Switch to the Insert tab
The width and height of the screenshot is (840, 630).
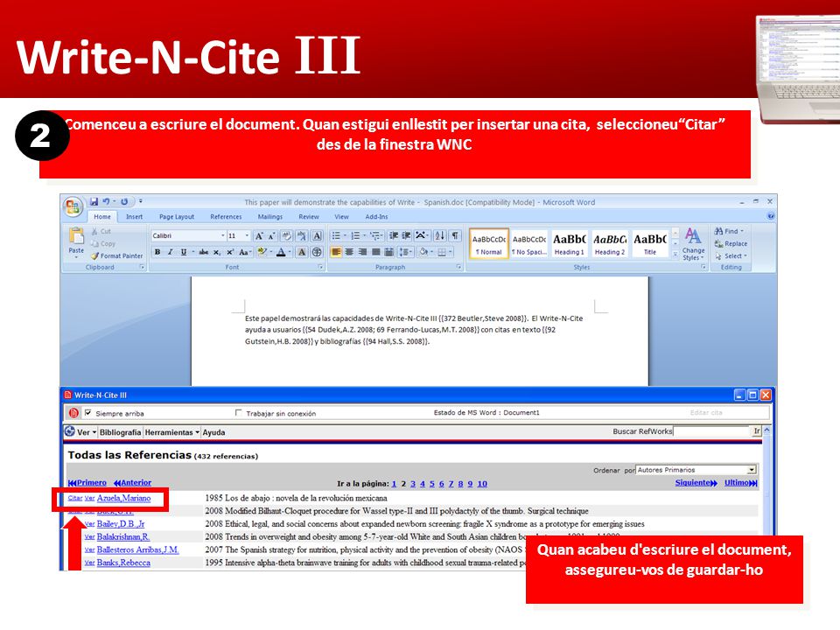tap(134, 217)
